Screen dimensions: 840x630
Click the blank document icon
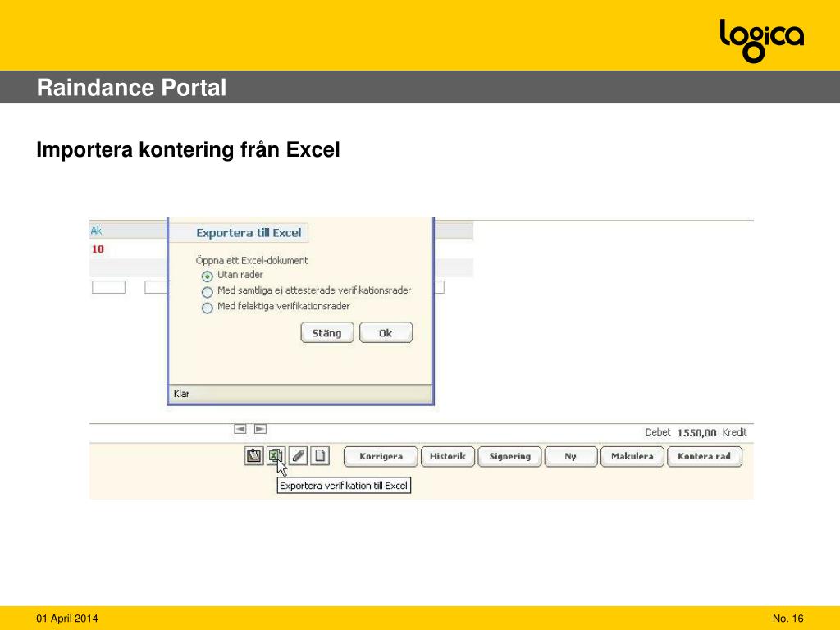coord(320,456)
